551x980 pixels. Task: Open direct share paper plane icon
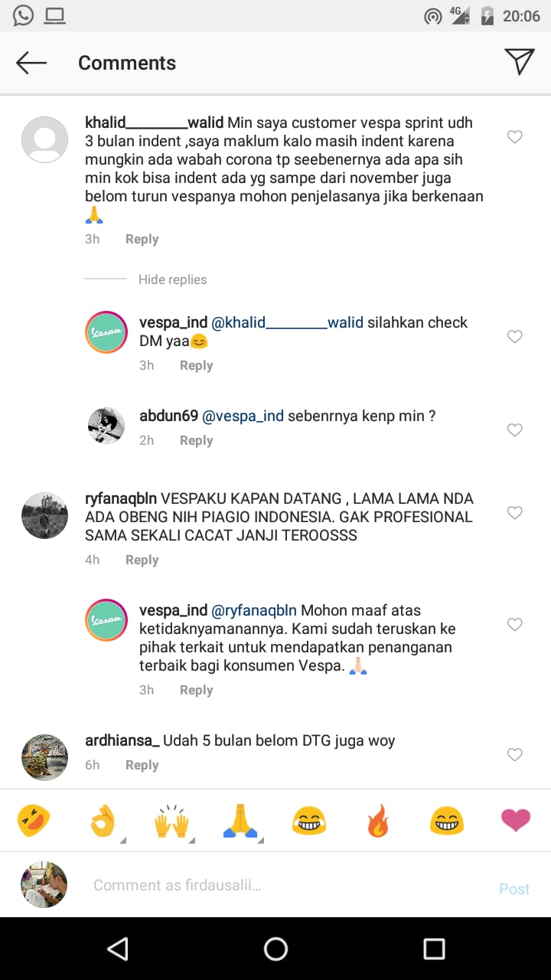point(519,62)
